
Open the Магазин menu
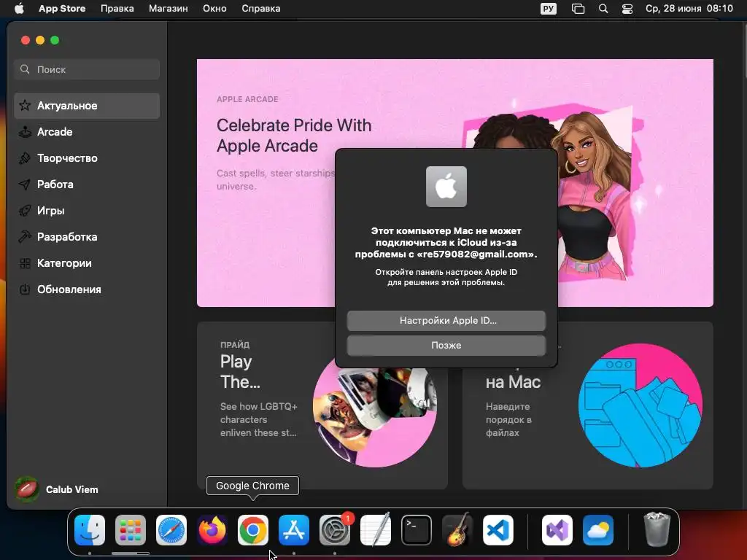pos(169,9)
